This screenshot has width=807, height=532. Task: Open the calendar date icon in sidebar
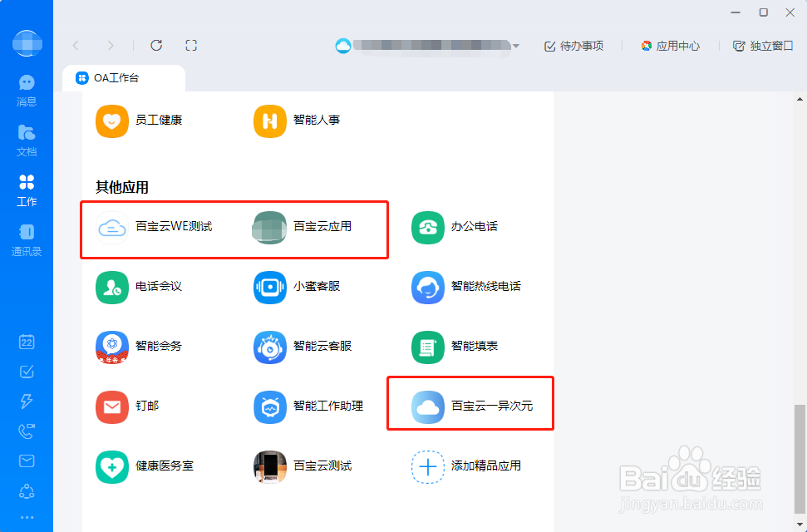point(26,342)
